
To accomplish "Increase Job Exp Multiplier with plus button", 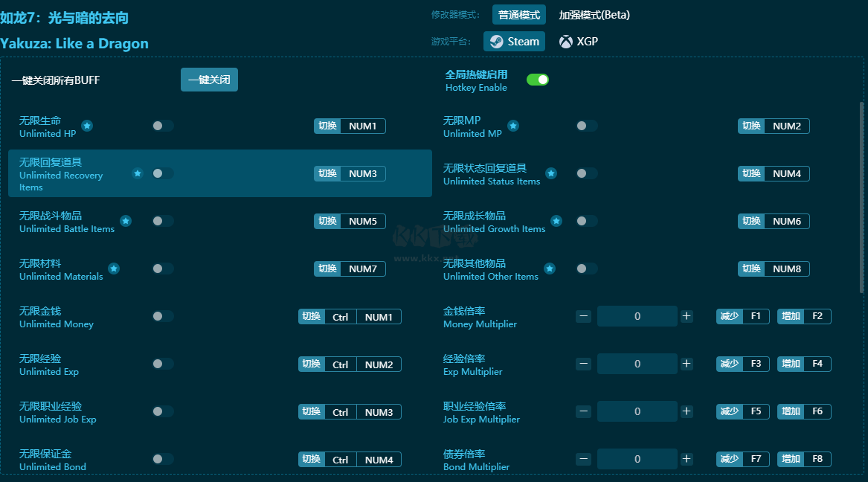I will 687,411.
